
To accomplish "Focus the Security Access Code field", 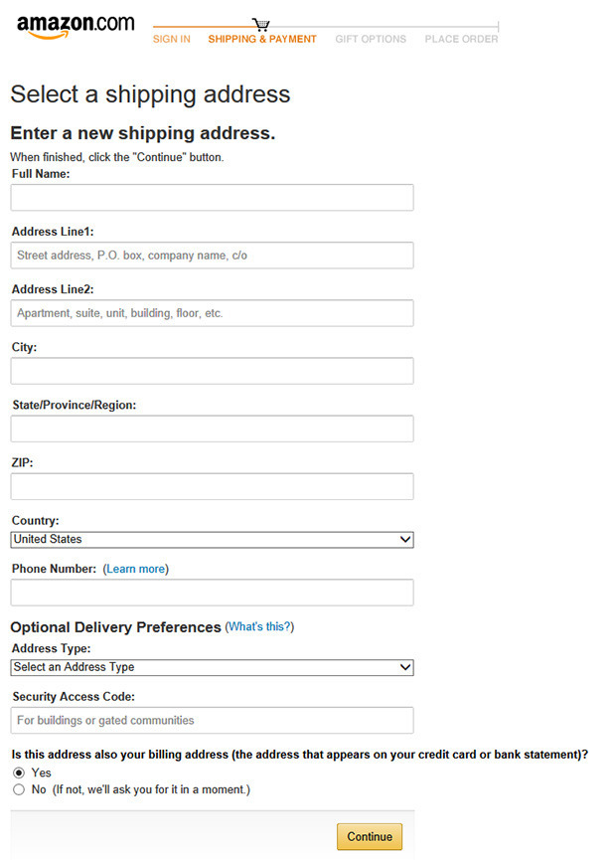I will 212,720.
